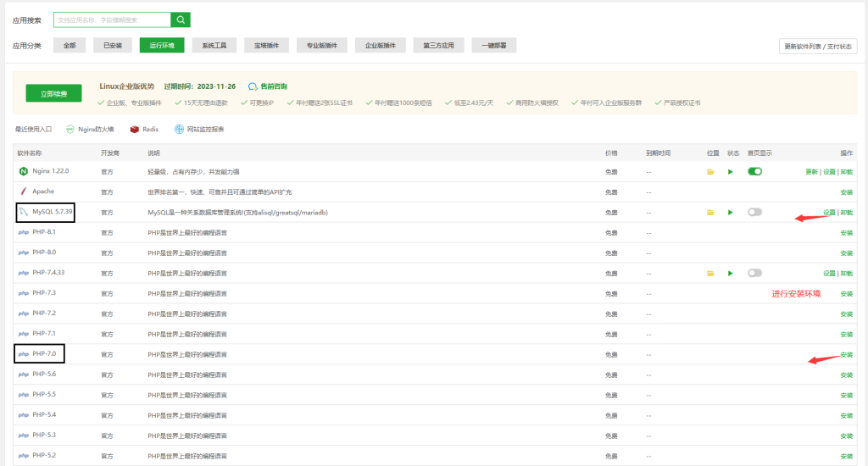Viewport: 868px width, 466px height.
Task: Click 安装 link for PHP-5.6
Action: [x=847, y=375]
